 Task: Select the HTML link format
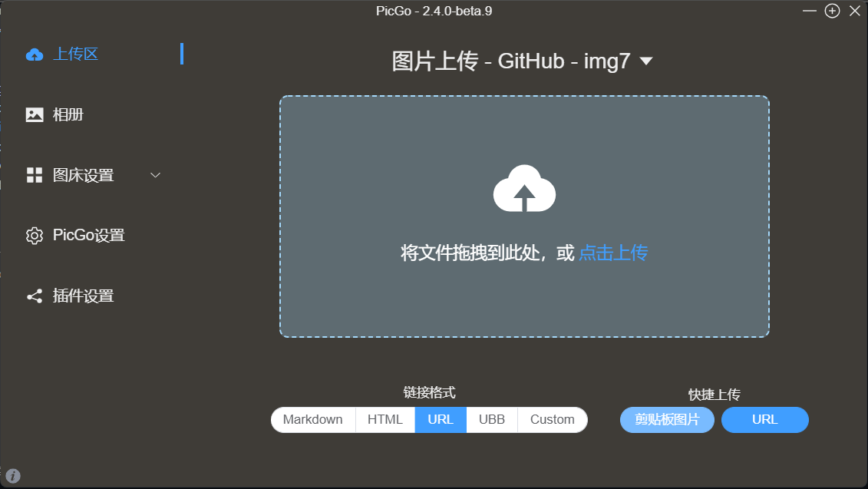click(385, 419)
